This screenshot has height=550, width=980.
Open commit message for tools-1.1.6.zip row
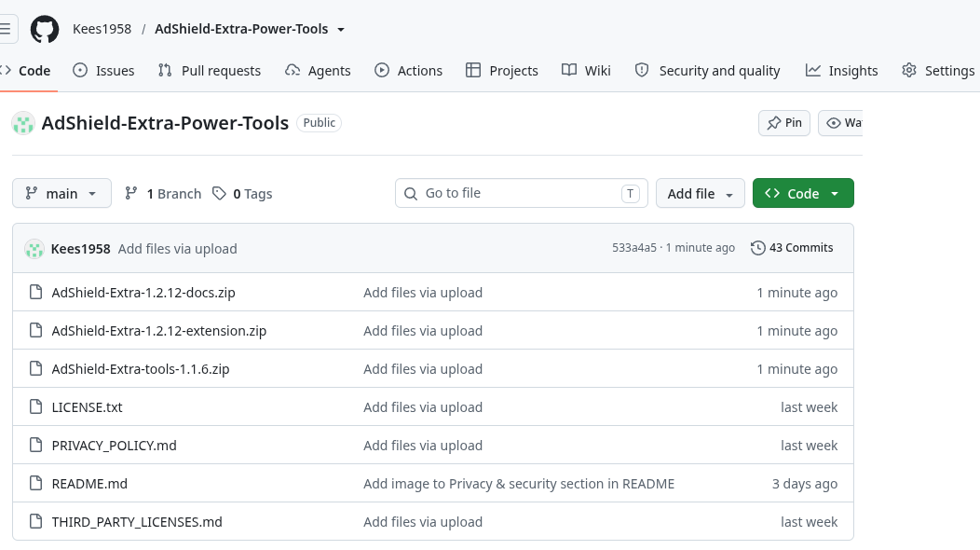pyautogui.click(x=423, y=369)
